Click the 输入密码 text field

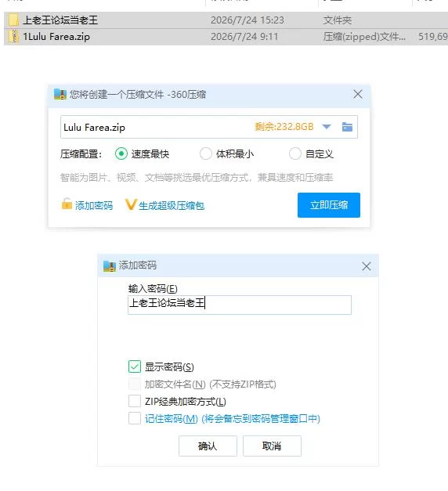click(x=240, y=305)
